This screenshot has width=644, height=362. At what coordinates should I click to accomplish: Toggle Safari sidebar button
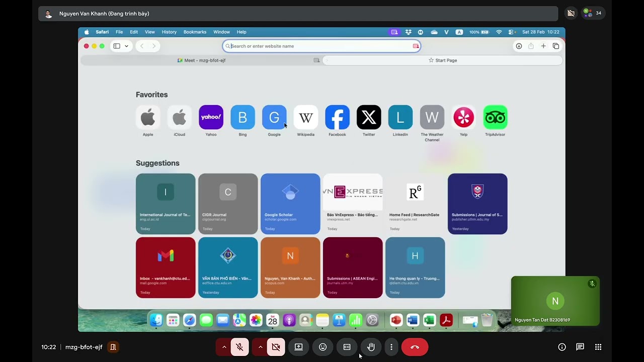pyautogui.click(x=117, y=46)
